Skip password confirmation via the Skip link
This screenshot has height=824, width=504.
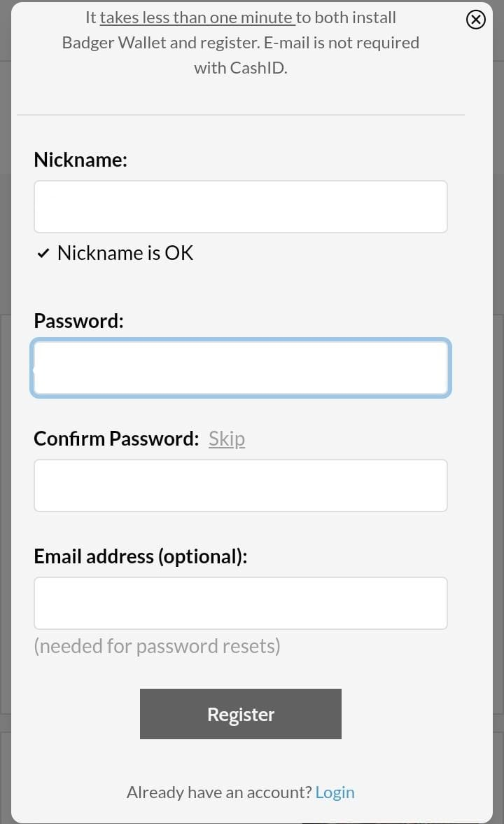click(x=227, y=439)
